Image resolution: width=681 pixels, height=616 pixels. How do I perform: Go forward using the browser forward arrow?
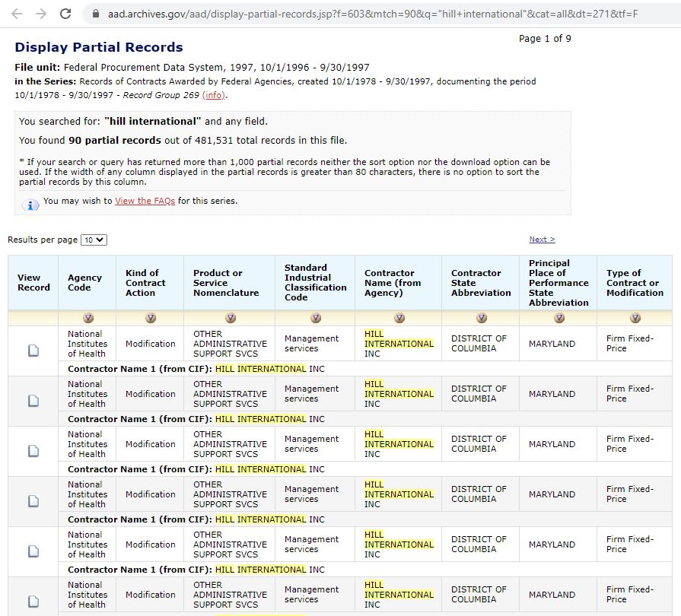point(41,14)
